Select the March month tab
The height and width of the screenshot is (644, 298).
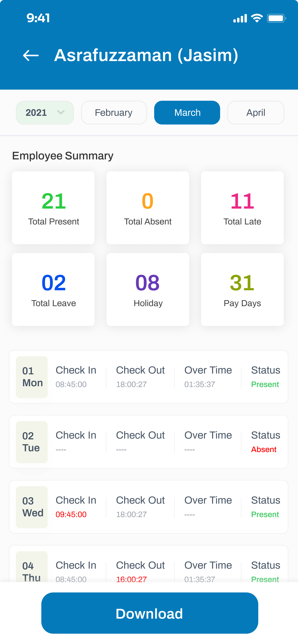(x=187, y=112)
